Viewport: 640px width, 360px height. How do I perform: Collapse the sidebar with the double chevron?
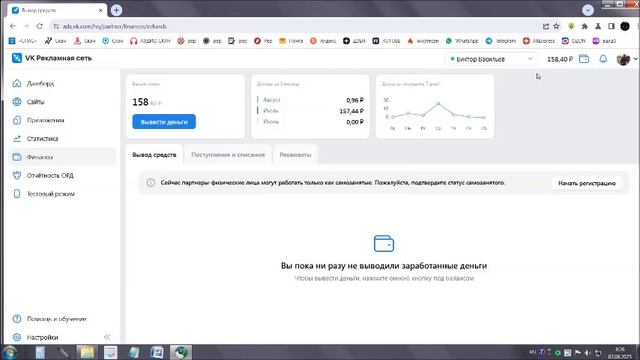pyautogui.click(x=107, y=337)
